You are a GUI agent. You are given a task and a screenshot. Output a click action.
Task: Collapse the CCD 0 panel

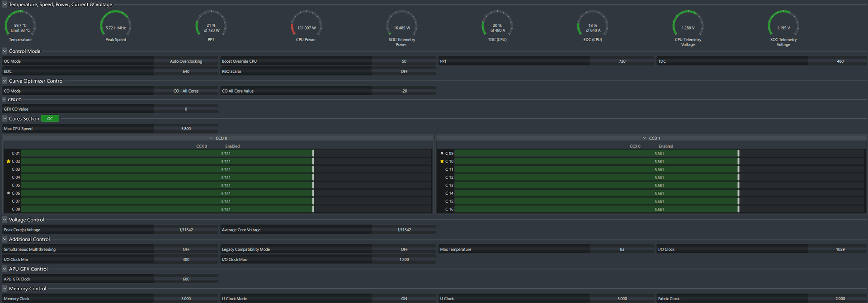[x=211, y=138]
